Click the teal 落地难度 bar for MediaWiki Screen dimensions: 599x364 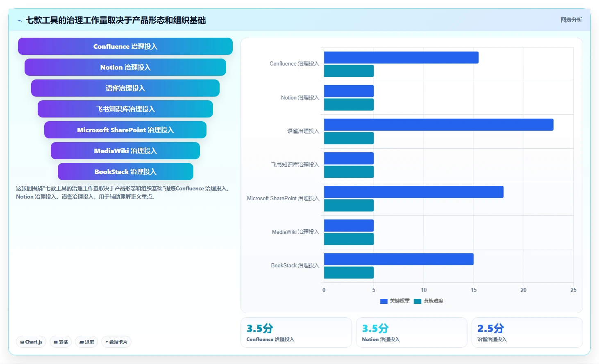pos(349,239)
